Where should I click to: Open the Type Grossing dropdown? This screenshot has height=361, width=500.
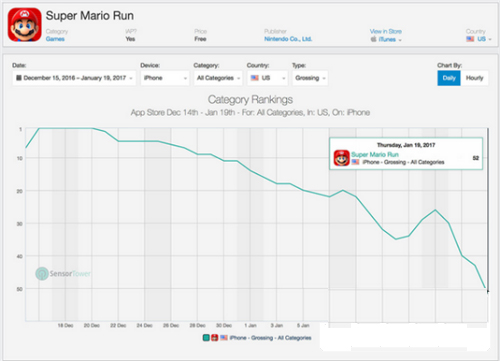[x=310, y=78]
